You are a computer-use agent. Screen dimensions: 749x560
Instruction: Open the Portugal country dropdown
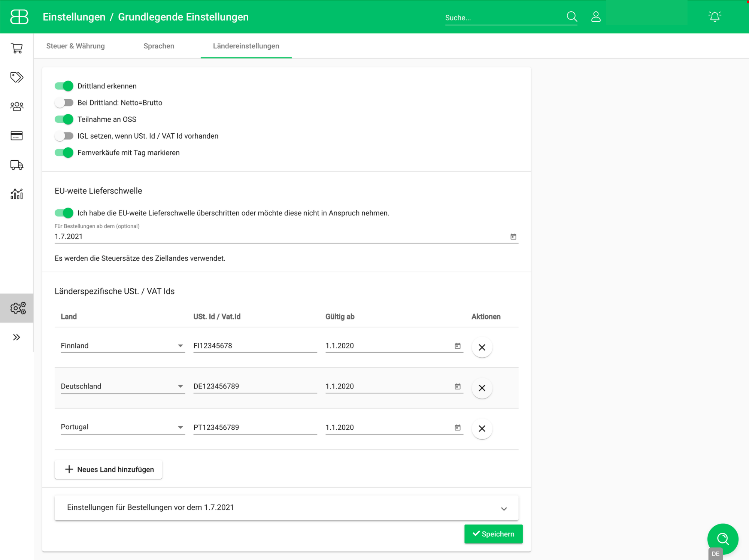tap(181, 427)
